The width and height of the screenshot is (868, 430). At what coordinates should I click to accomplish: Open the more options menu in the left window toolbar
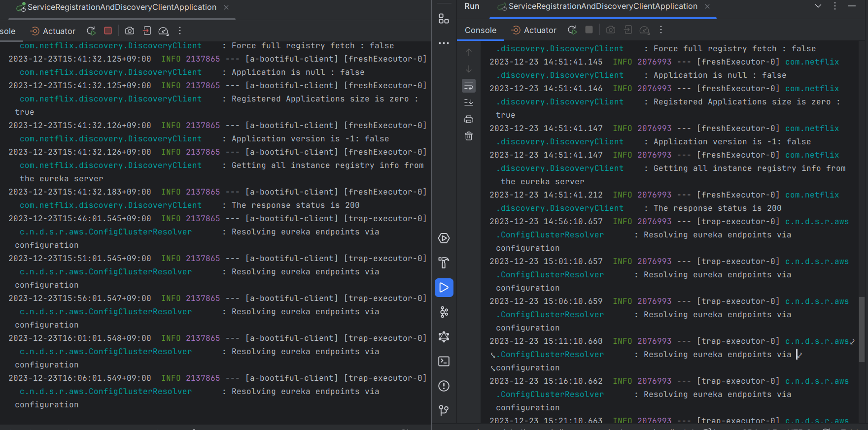tap(180, 31)
